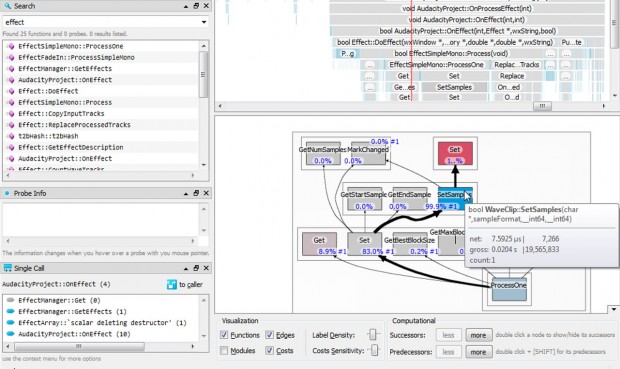The image size is (620, 369).
Task: Click the EffectSimpleMono::ProcessOne flame graph bar
Action: coord(437,65)
